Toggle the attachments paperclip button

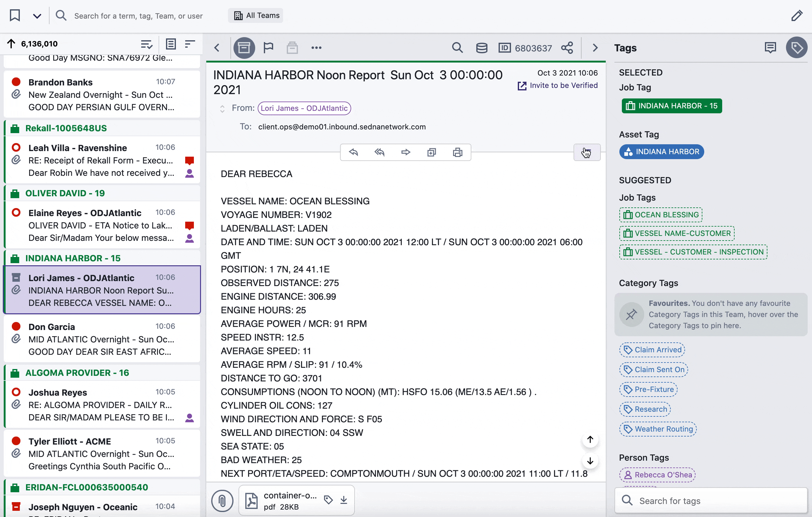(x=222, y=501)
